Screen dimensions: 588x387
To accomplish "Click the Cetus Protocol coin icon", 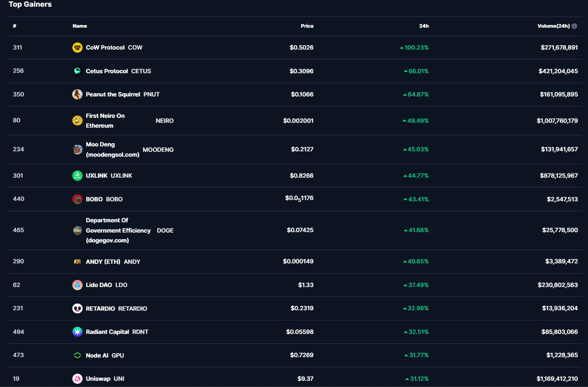I will (77, 71).
